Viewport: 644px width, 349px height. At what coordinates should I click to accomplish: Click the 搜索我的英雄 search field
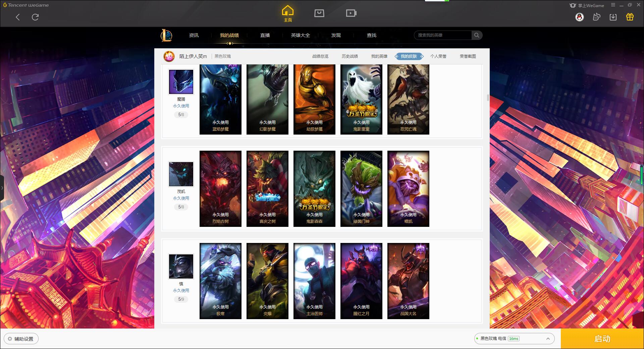tap(443, 35)
